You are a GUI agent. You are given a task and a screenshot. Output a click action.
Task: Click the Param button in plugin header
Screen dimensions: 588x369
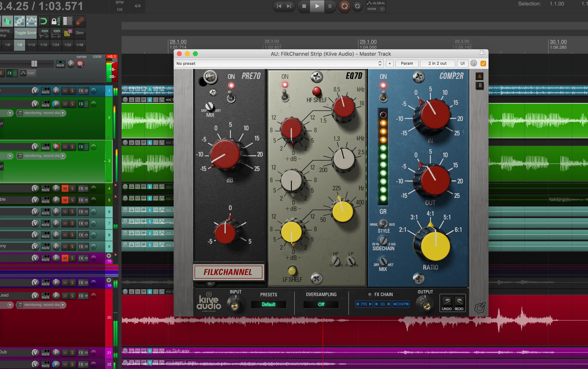[x=407, y=64]
